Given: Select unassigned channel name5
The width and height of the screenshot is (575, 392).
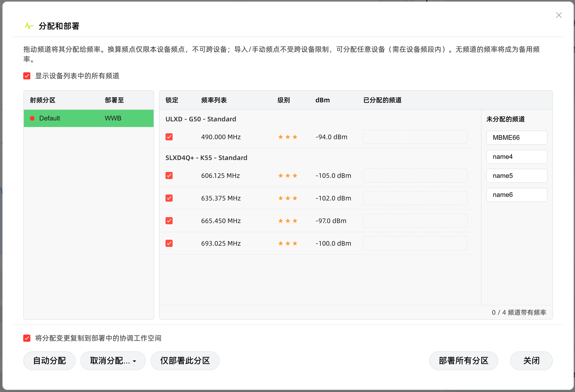Looking at the screenshot, I should (x=517, y=176).
